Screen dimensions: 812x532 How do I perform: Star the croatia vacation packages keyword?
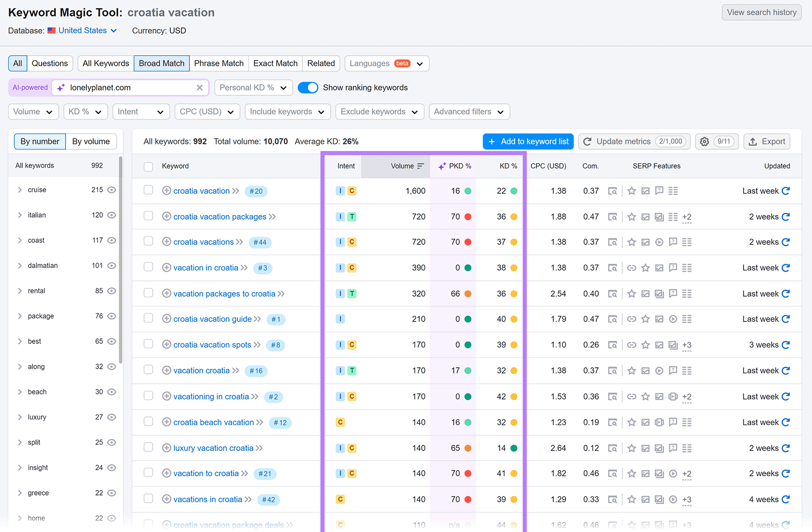631,217
